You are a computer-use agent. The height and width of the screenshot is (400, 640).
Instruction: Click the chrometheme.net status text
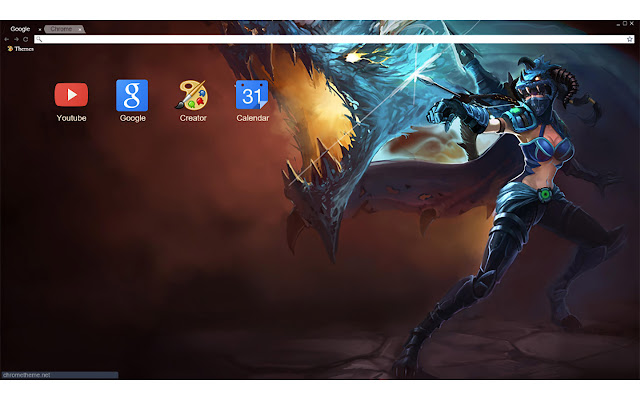27,375
